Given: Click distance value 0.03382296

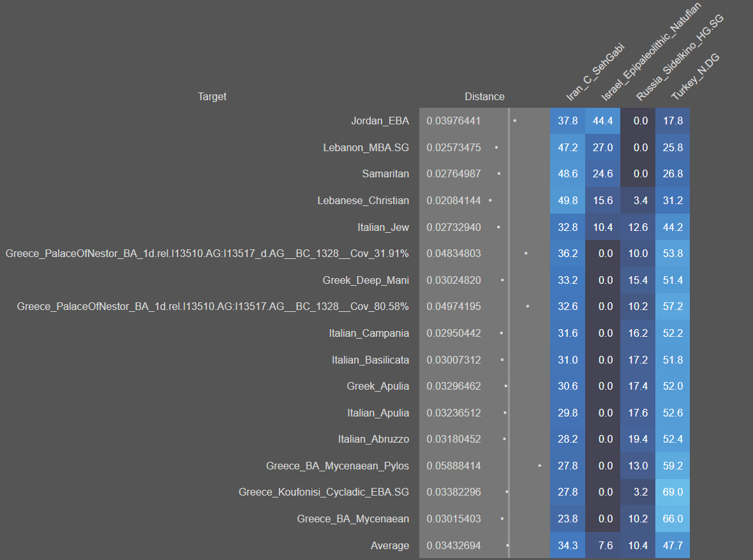Looking at the screenshot, I should coord(453,492).
